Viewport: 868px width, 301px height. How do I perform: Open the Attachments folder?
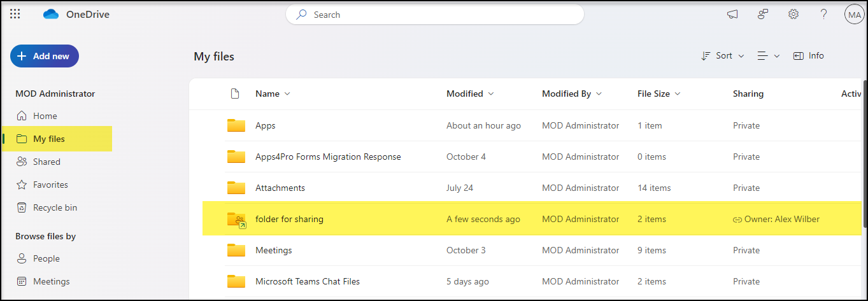280,188
